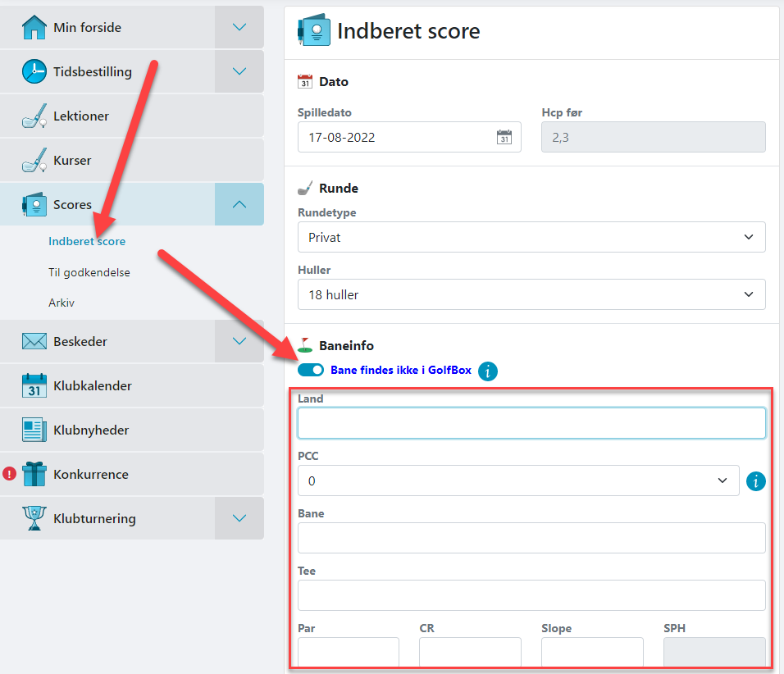The image size is (784, 674).
Task: Click the Baneinfo flag icon
Action: pyautogui.click(x=305, y=345)
